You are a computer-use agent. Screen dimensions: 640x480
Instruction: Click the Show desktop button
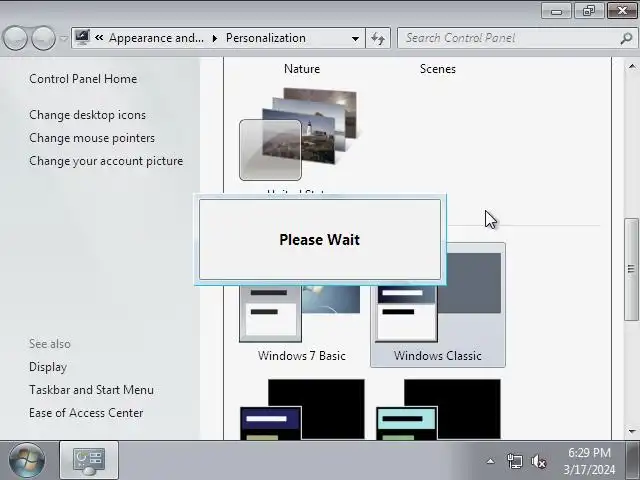tap(633, 460)
